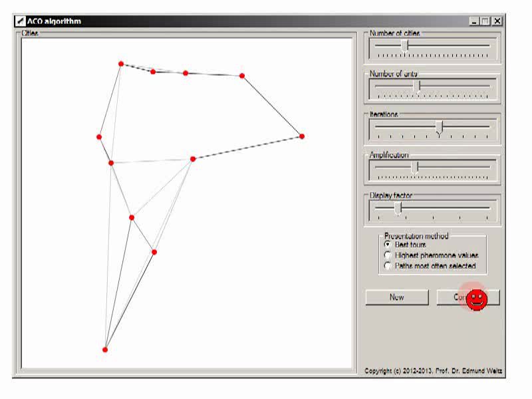Click the Iterations slider thumb
The width and height of the screenshot is (532, 399).
[x=439, y=127]
